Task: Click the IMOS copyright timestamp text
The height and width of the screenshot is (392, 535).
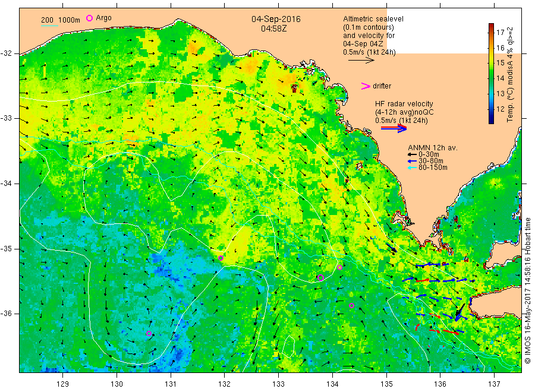Action: pyautogui.click(x=528, y=291)
